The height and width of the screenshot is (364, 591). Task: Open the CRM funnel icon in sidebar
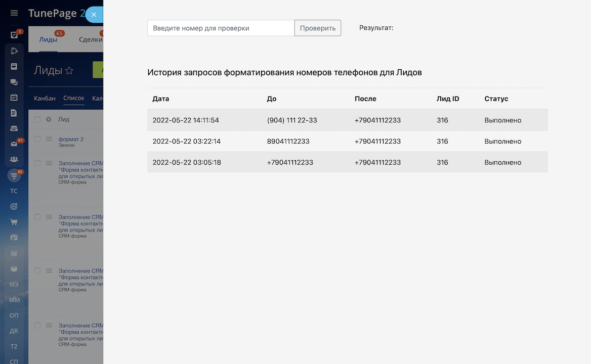click(14, 175)
